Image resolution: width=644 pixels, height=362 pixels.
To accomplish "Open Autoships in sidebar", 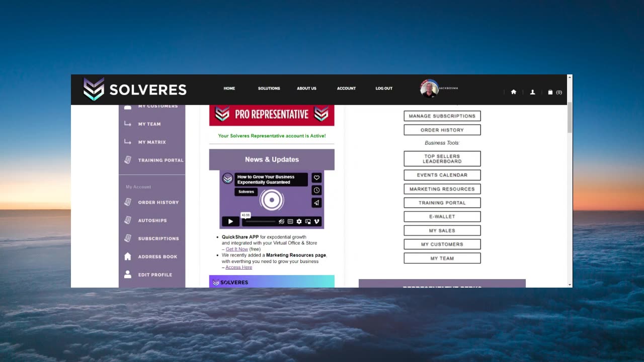I will pyautogui.click(x=152, y=221).
